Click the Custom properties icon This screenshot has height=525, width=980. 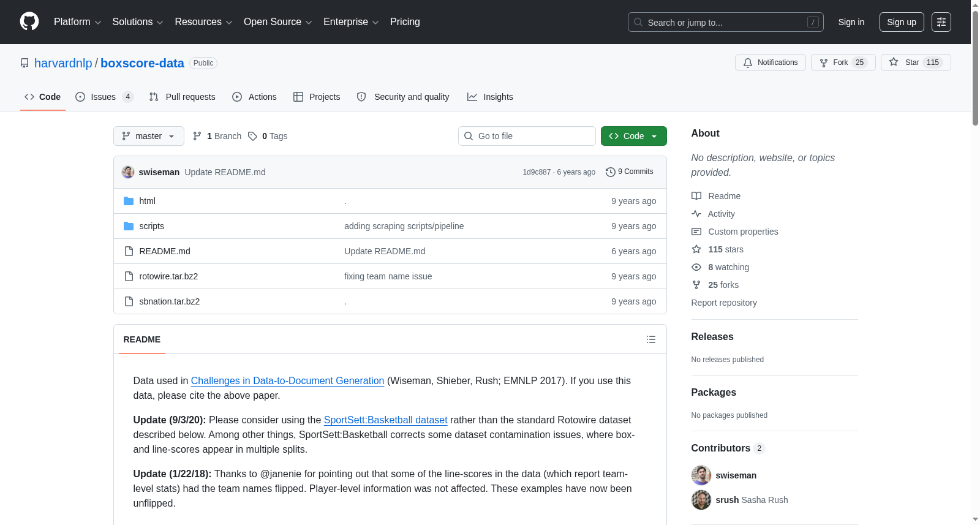(x=696, y=232)
